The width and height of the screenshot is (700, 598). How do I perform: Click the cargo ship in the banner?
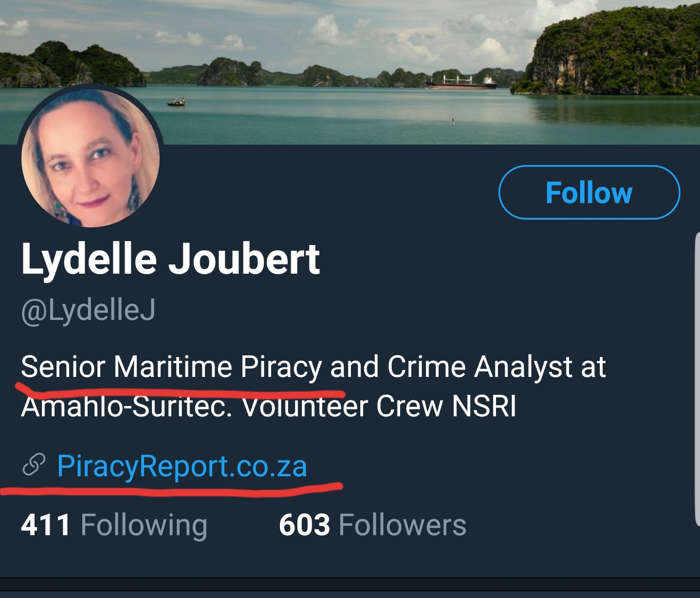click(461, 83)
